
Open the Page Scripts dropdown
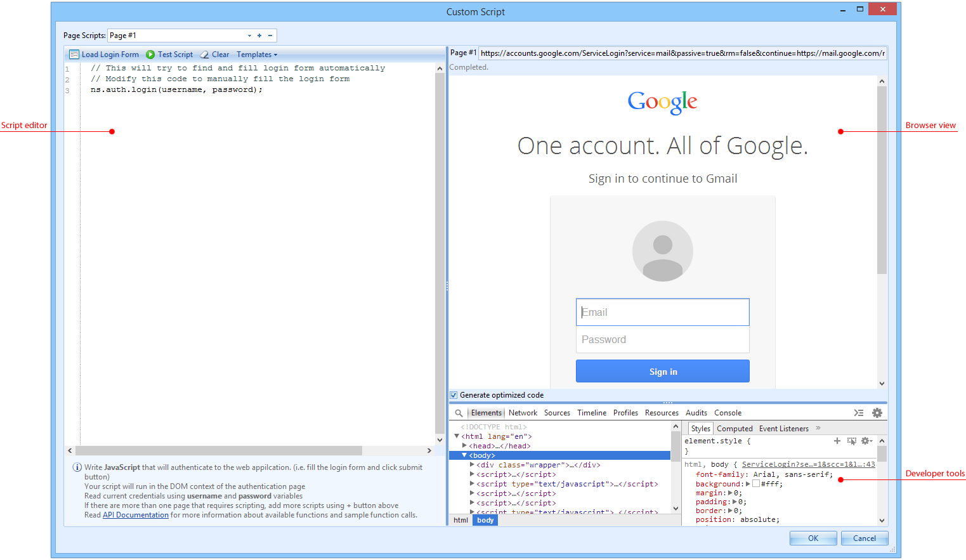249,36
